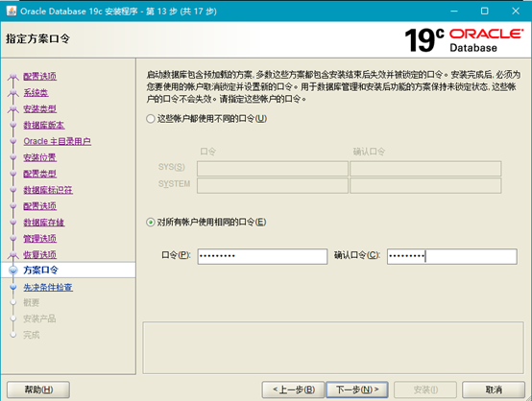Open the 安装类型 step link

pos(39,108)
